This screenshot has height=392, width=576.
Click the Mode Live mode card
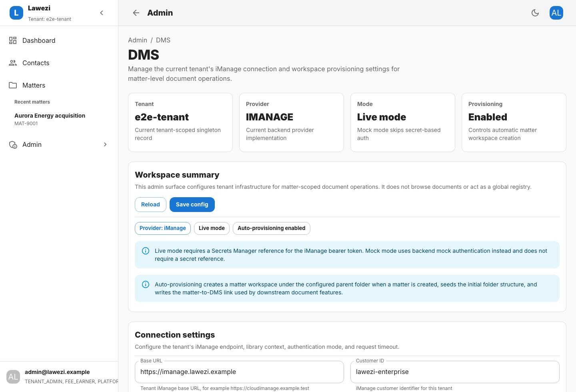[403, 122]
